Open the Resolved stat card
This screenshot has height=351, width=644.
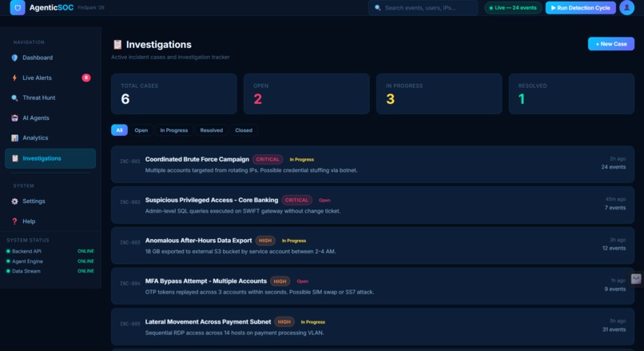pos(571,94)
